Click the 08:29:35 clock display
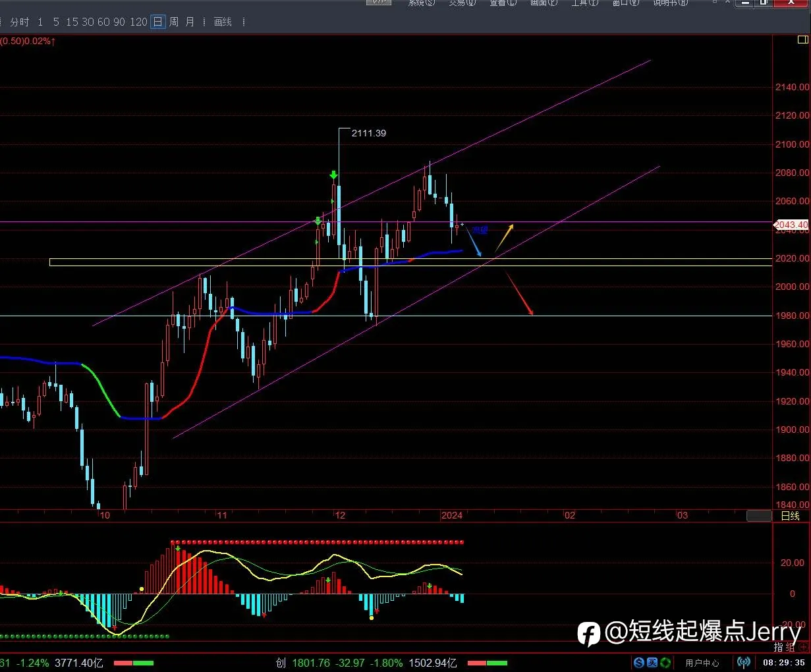The height and width of the screenshot is (672, 811). [784, 663]
